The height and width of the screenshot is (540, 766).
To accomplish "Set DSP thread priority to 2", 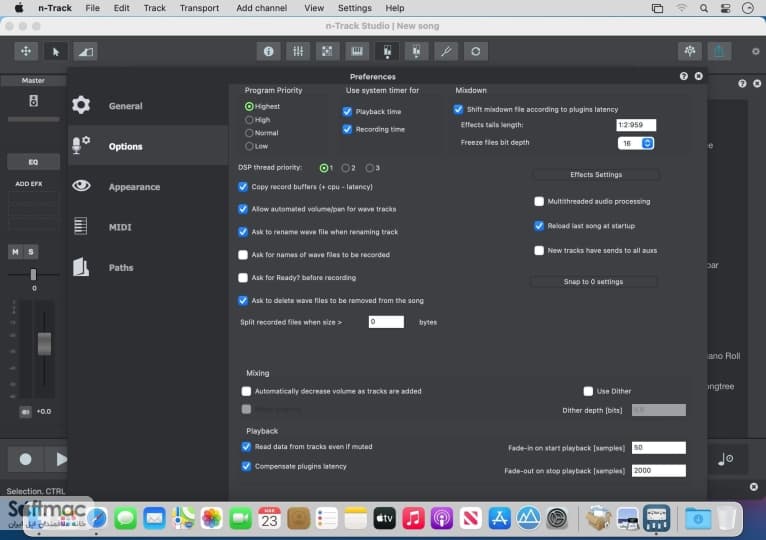I will pyautogui.click(x=345, y=168).
